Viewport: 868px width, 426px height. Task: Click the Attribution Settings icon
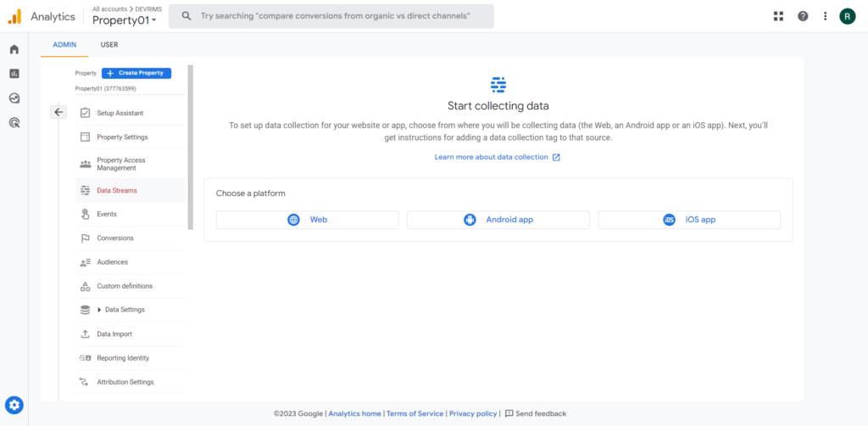[86, 382]
